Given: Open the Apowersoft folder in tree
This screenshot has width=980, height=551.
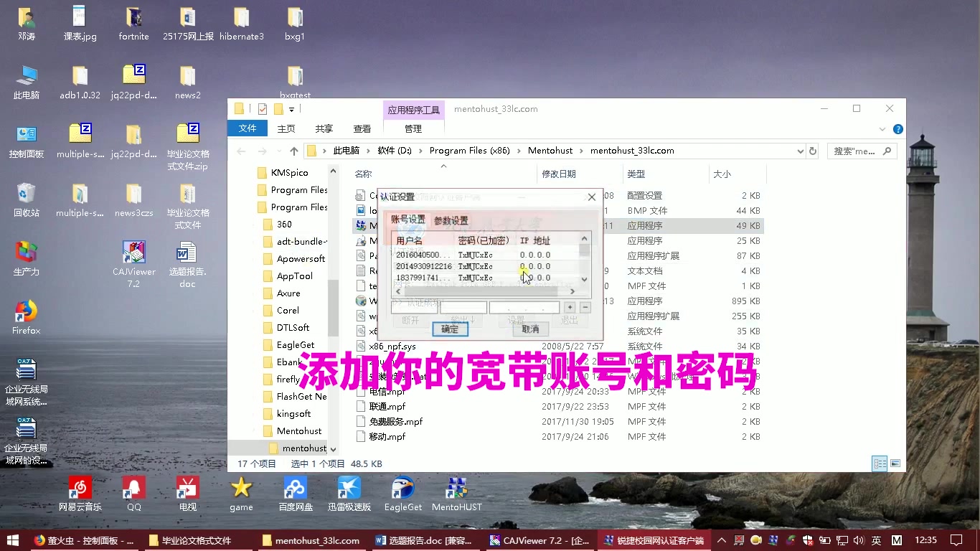Looking at the screenshot, I should 301,259.
